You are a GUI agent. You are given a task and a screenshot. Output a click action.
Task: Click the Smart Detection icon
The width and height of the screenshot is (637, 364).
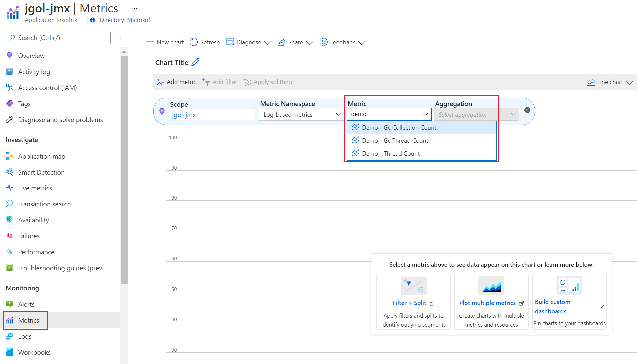tap(10, 172)
